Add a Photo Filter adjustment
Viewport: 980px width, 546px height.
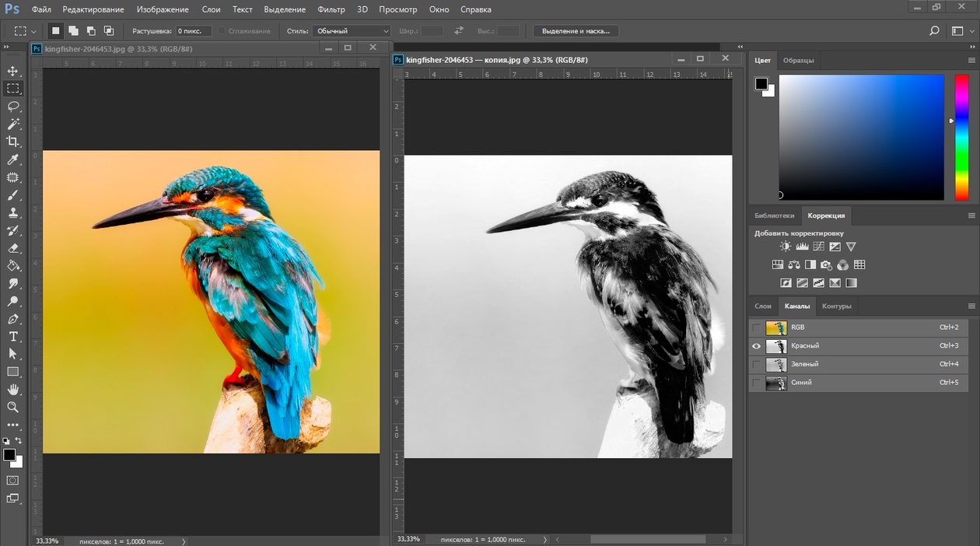827,265
